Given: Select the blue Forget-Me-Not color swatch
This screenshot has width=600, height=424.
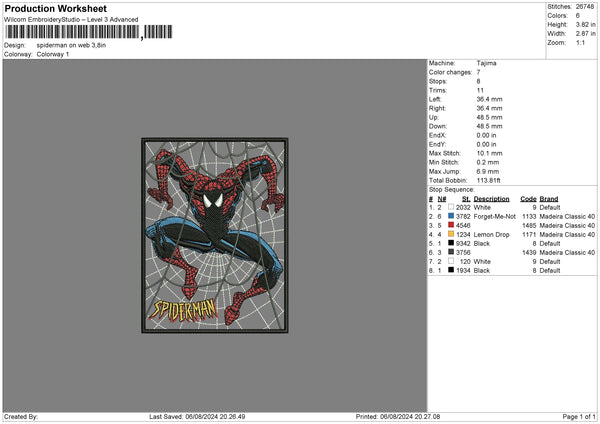Looking at the screenshot, I should (x=451, y=216).
